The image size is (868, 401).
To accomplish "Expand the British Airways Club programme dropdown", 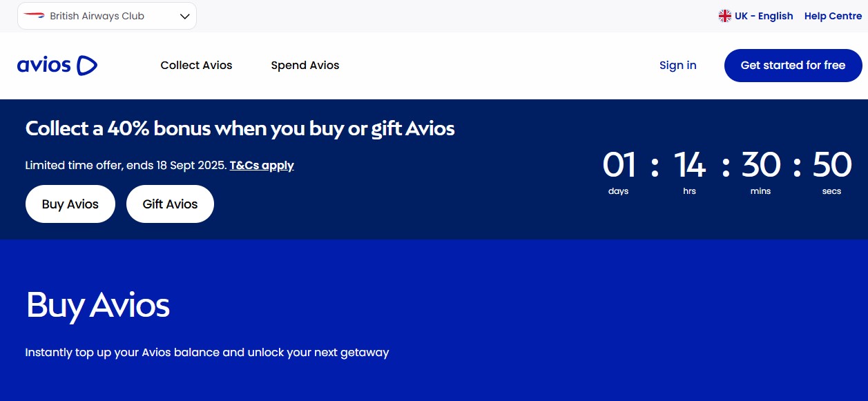I will click(x=107, y=15).
